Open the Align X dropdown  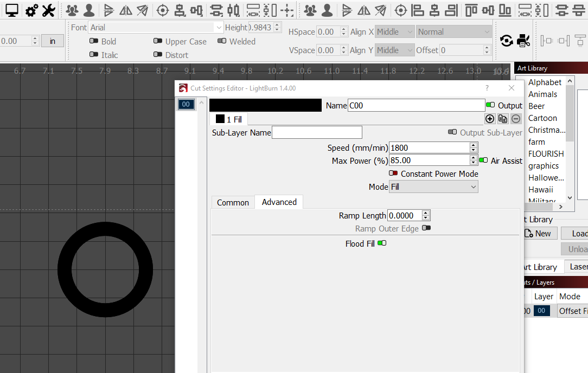(x=394, y=31)
